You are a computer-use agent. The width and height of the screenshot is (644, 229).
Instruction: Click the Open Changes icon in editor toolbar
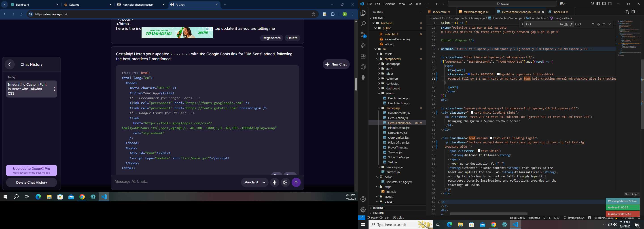coord(627,12)
